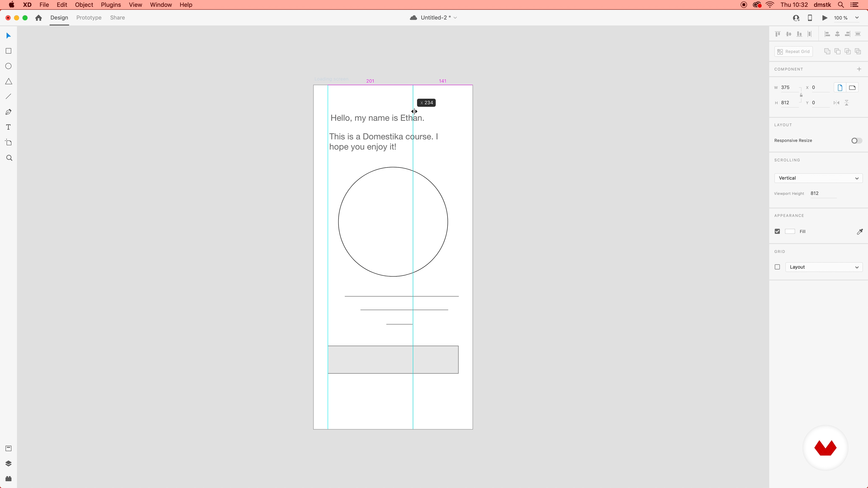The width and height of the screenshot is (868, 488).
Task: Click the align bottom icon
Action: pyautogui.click(x=799, y=34)
